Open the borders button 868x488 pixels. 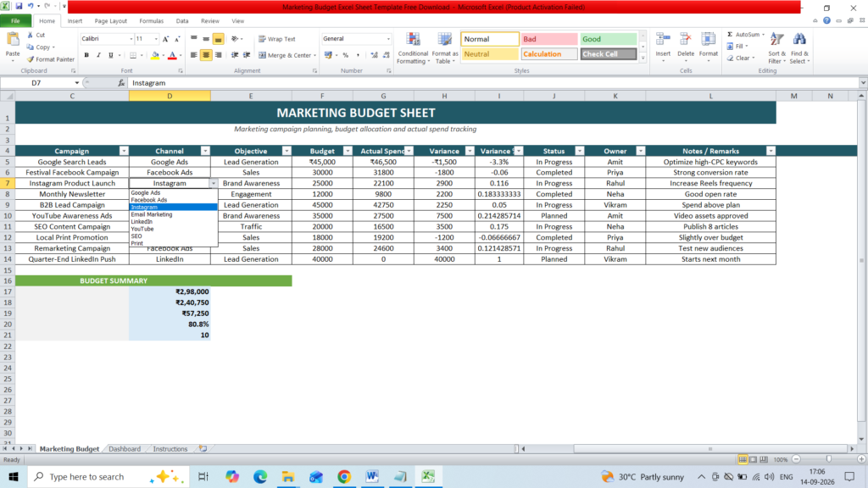click(133, 55)
